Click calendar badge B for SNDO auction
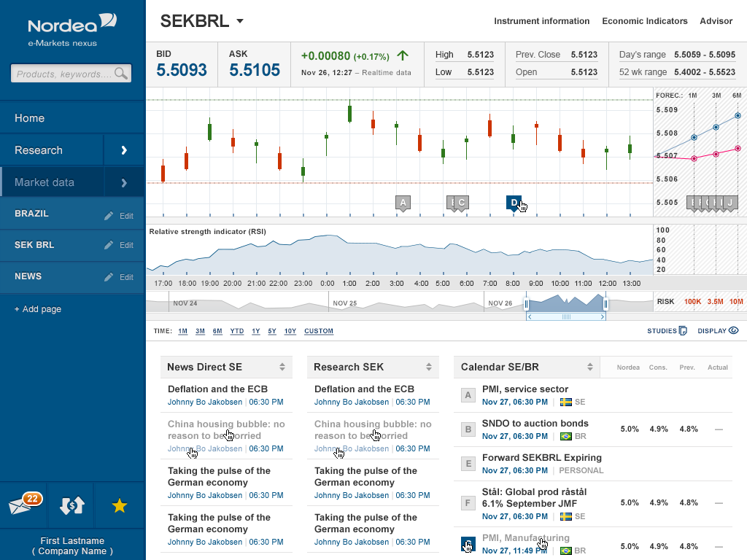 [x=468, y=429]
